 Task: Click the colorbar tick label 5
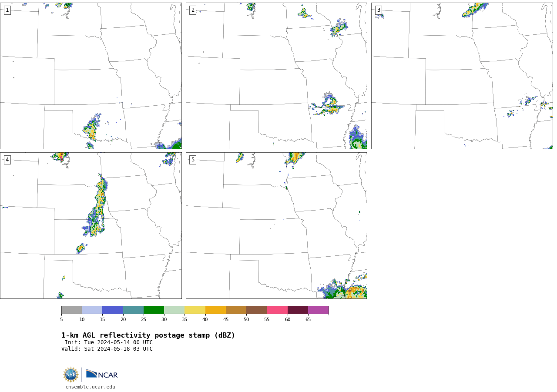click(61, 320)
